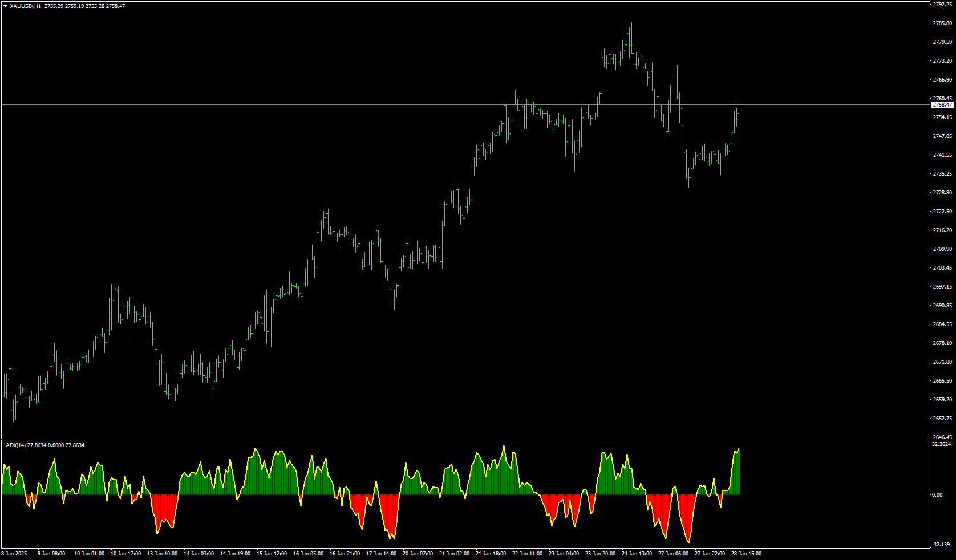Click the XAUUSD,H1 symbol title
Screen dimensions: 956x560
tap(25, 6)
